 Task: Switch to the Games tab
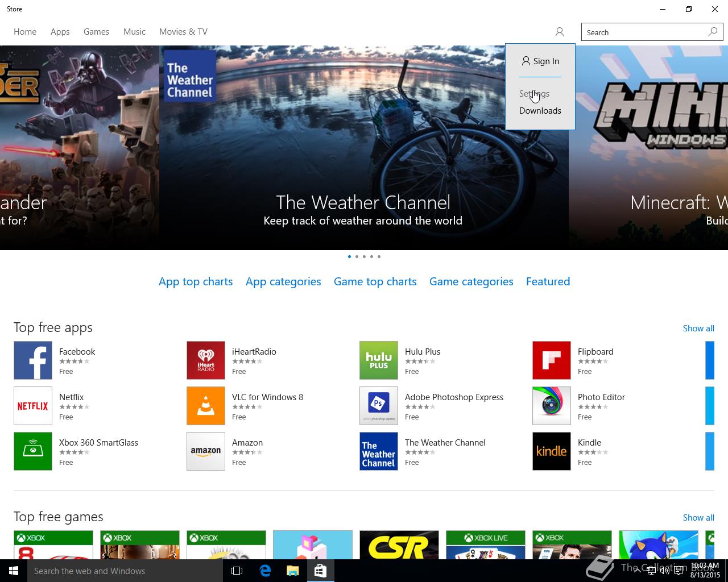click(x=96, y=32)
